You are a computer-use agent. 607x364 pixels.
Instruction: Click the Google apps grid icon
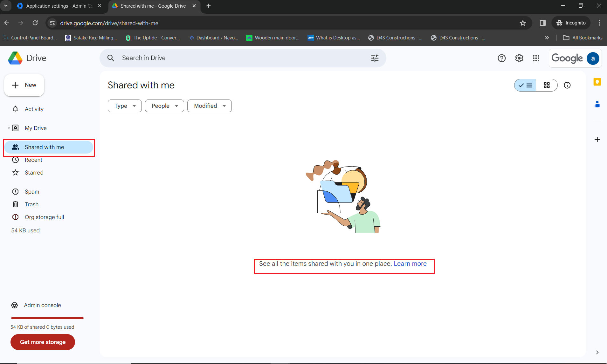536,58
